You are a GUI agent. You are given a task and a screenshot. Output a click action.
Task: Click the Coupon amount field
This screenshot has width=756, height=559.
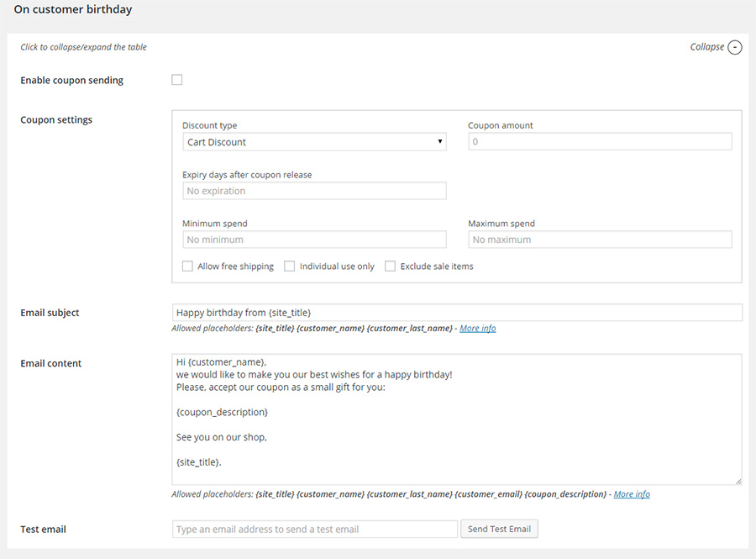click(600, 142)
